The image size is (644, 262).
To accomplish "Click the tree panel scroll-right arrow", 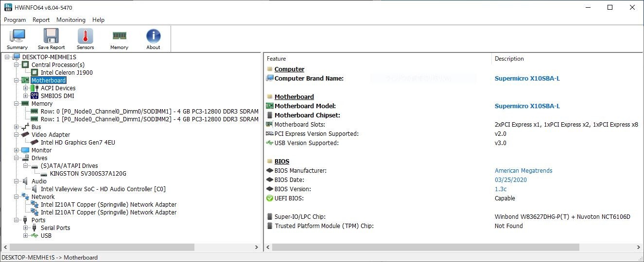I will tap(257, 247).
